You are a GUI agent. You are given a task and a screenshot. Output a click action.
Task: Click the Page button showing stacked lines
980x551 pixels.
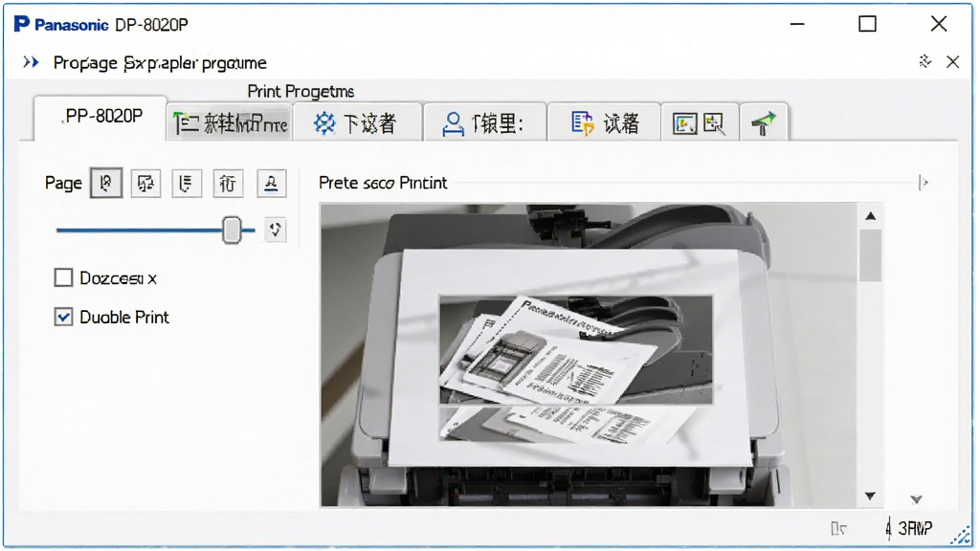click(x=187, y=183)
